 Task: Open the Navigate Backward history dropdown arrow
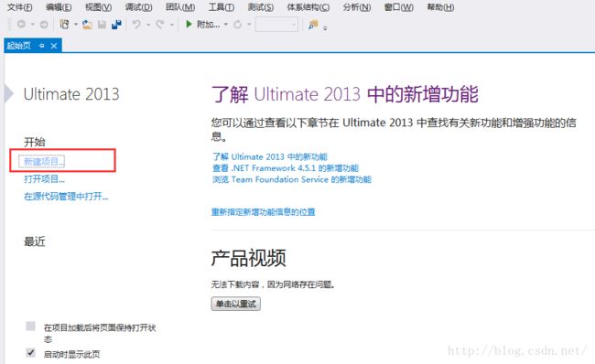pyautogui.click(x=33, y=25)
